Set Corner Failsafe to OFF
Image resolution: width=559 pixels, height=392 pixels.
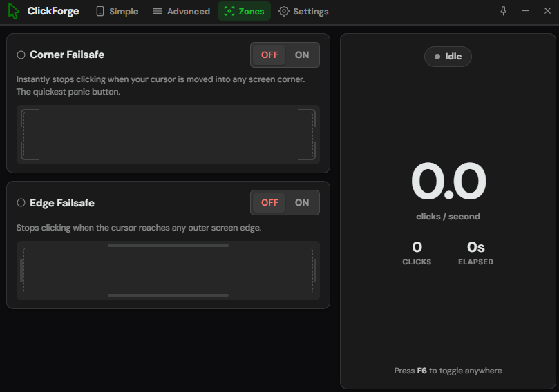[269, 55]
